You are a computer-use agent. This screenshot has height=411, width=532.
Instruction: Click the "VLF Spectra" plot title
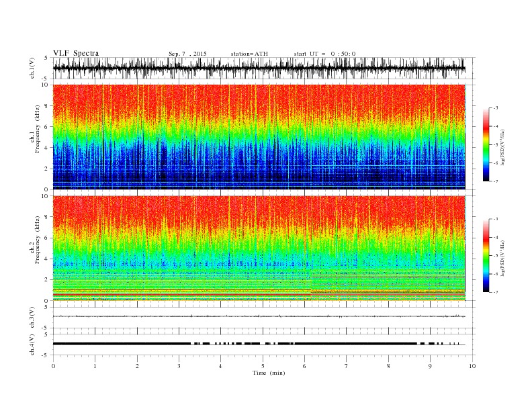[x=76, y=53]
